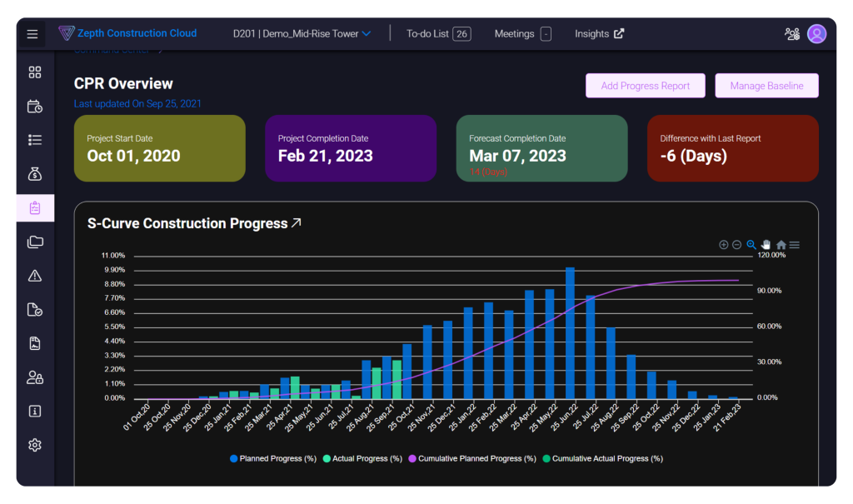Click the Add Progress Report button

[645, 85]
